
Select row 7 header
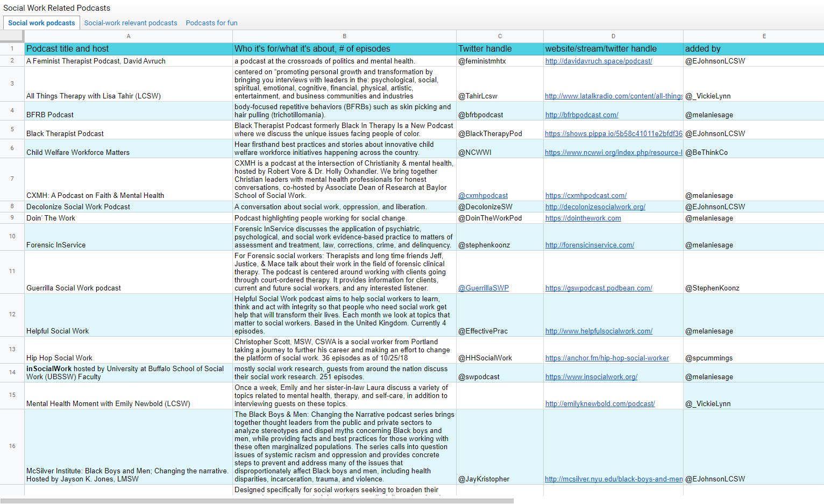[12, 179]
